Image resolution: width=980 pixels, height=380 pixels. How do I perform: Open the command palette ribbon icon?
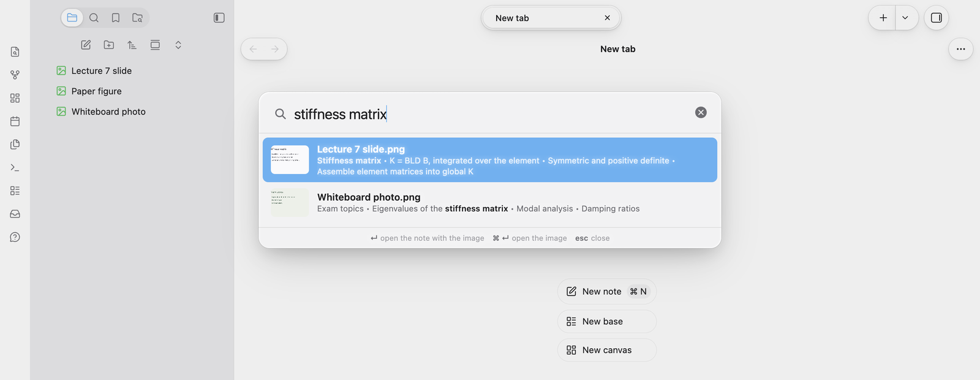15,167
